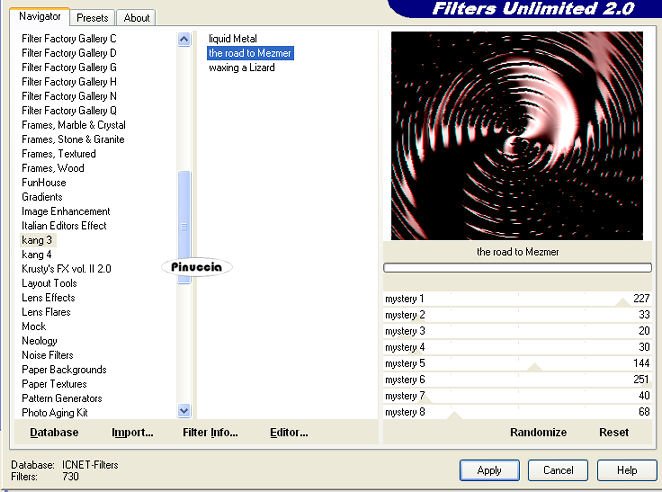
Task: Choose the Gradients filter group
Action: tap(42, 197)
